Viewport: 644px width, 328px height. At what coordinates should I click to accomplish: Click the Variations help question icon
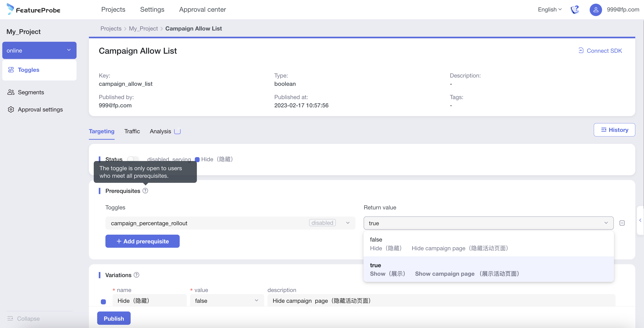pyautogui.click(x=137, y=275)
